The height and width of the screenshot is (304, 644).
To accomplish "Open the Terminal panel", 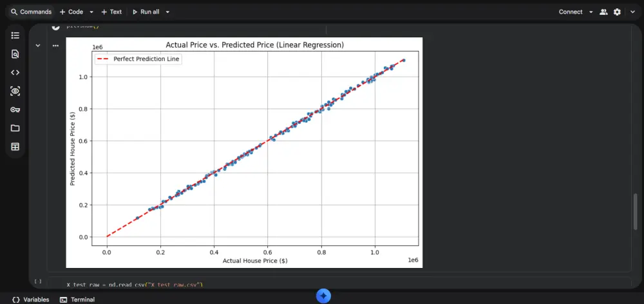I will (77, 299).
